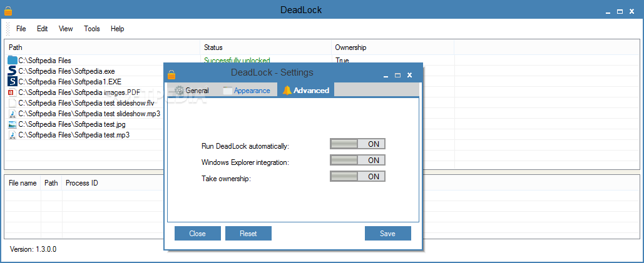This screenshot has height=263, width=644.
Task: Open the Edit menu
Action: pos(43,29)
